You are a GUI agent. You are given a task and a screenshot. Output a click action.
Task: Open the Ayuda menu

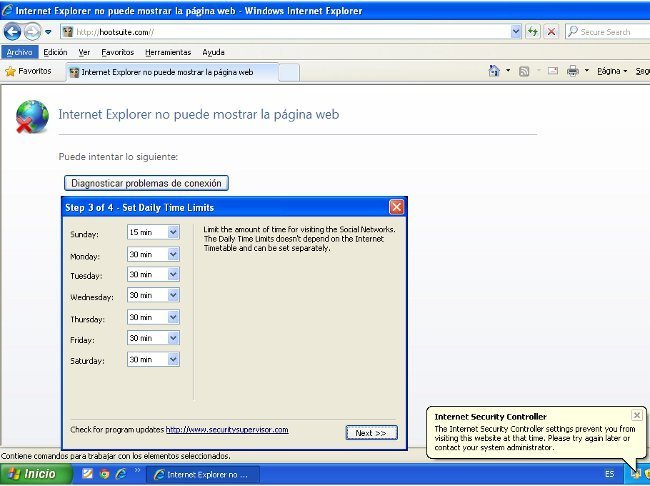click(x=213, y=52)
